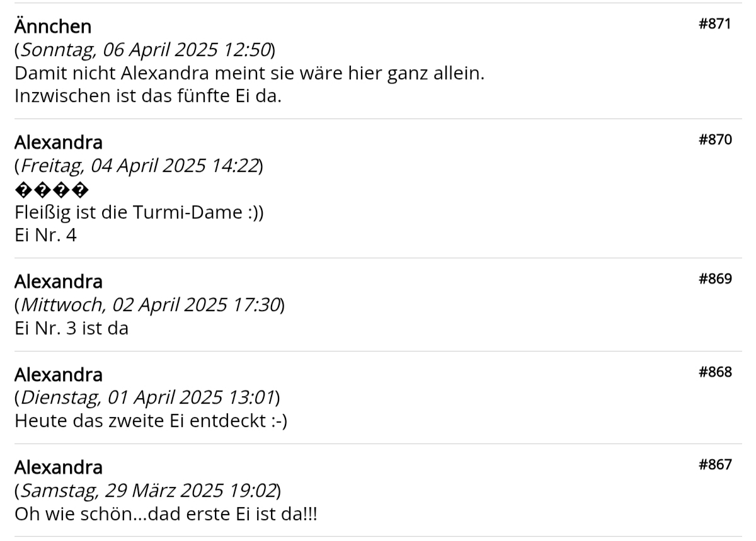The width and height of the screenshot is (756, 541).
Task: Click the date Mittwoch, 02 April 2025 17:30
Action: click(x=150, y=305)
